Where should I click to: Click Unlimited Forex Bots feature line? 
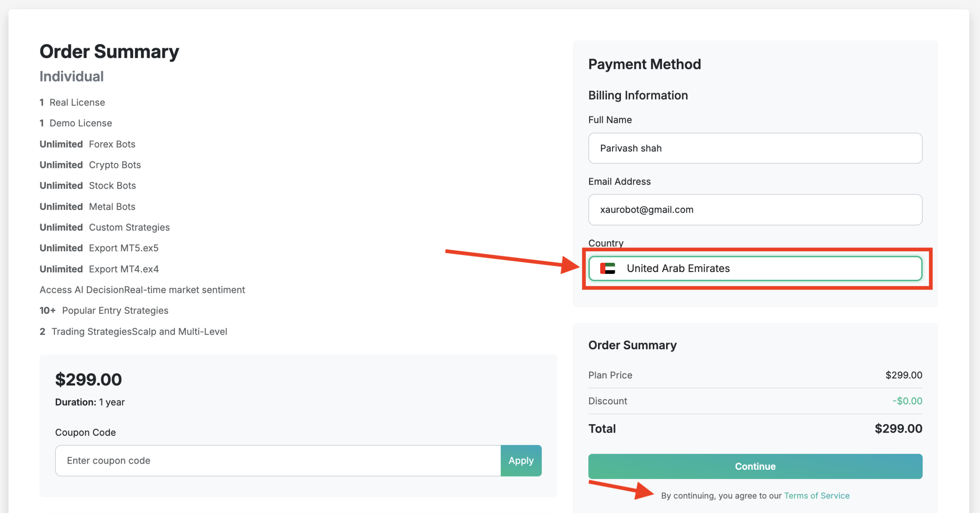[x=88, y=144]
